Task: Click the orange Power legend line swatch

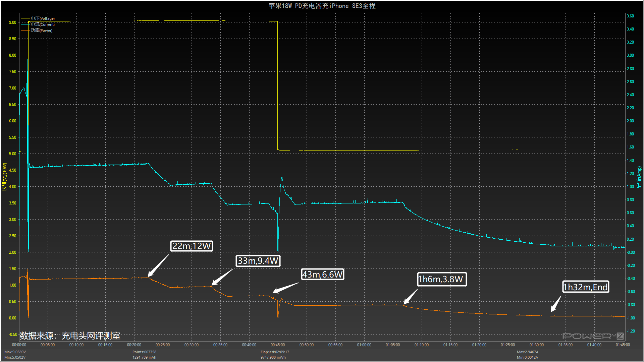Action: pos(25,31)
